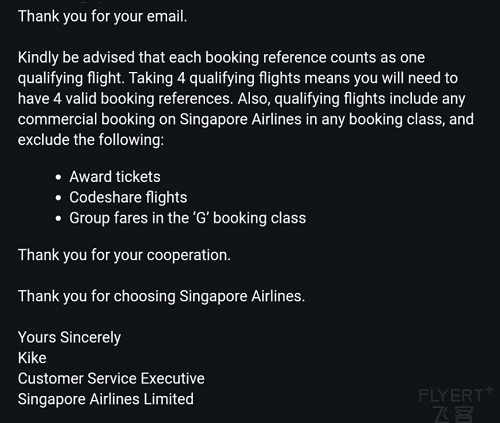Screen dimensions: 500x423
Task: Click the bullet point before 'Award tickets'
Action: point(59,177)
